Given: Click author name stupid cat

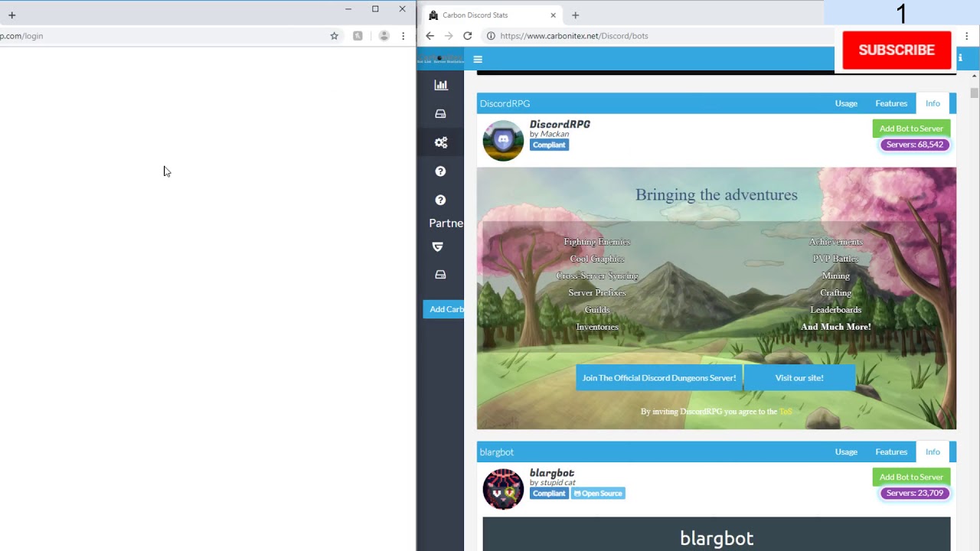Looking at the screenshot, I should click(x=557, y=482).
